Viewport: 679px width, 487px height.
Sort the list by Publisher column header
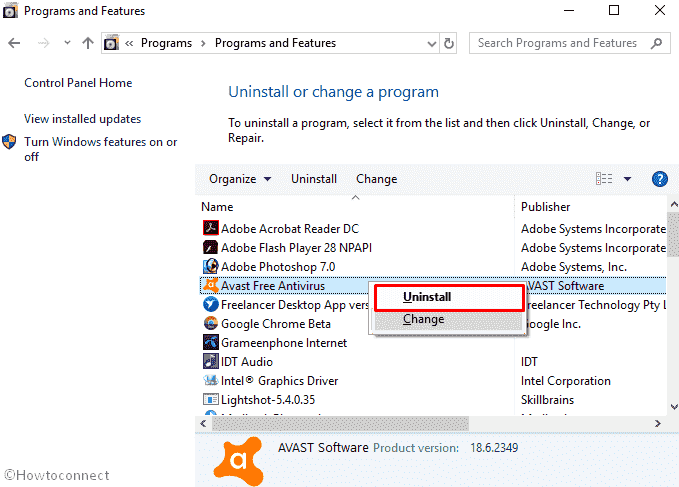point(546,207)
